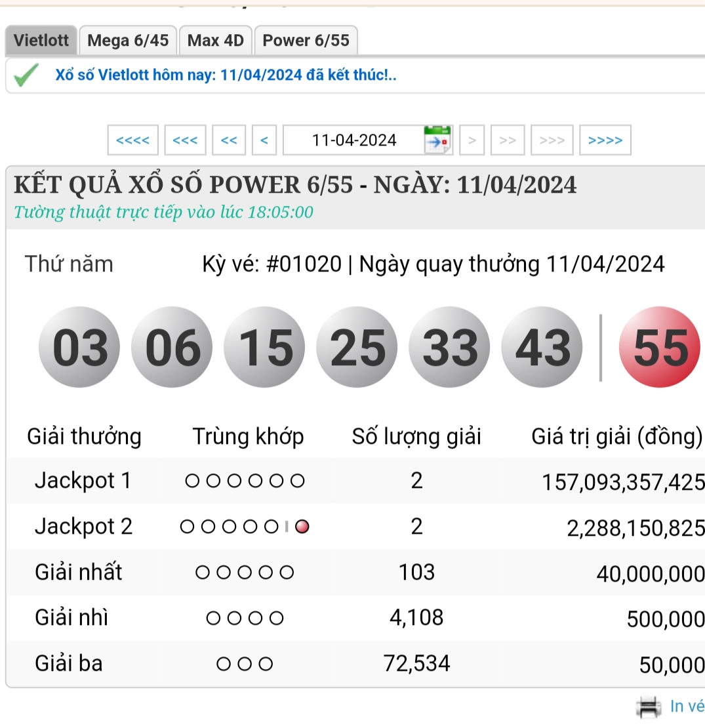The image size is (705, 728).
Task: Click the five match circles in Giải nhất row
Action: [245, 572]
